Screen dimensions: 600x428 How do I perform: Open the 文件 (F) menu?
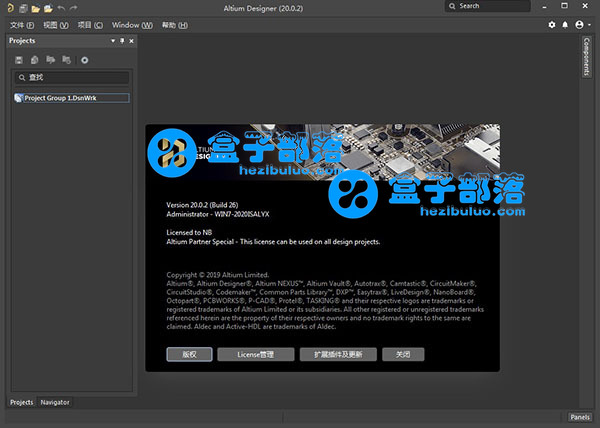click(x=22, y=25)
